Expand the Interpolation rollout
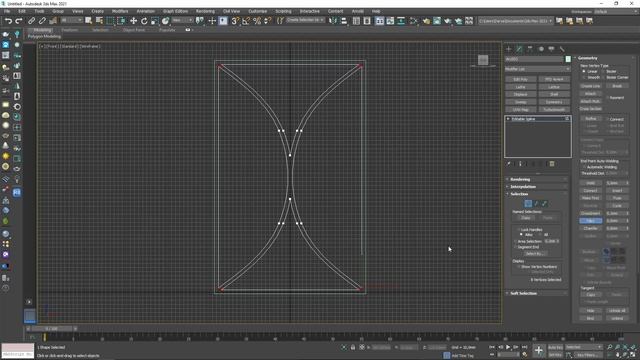This screenshot has height=360, width=640. 537,187
